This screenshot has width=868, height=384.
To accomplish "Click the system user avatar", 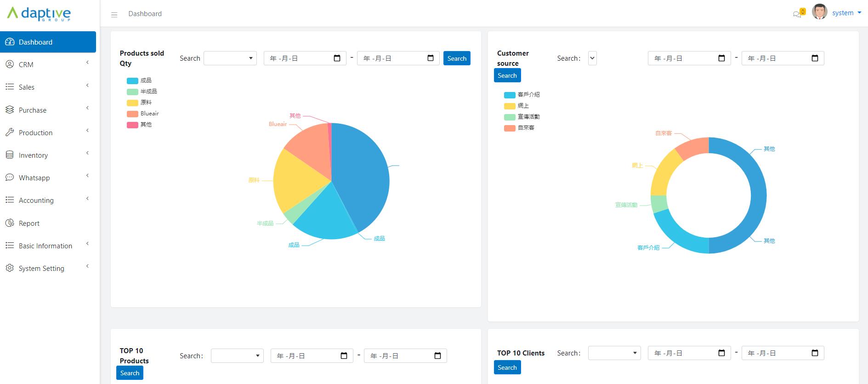I will [819, 12].
